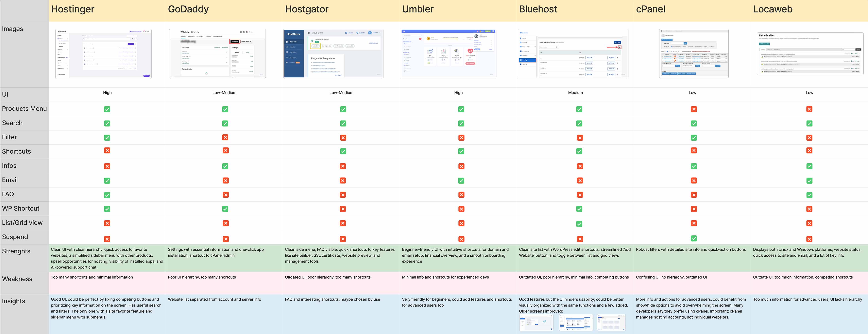Click cPanel's red cross in Products Menu row
Viewport: 868px width, 334px height.
(694, 109)
